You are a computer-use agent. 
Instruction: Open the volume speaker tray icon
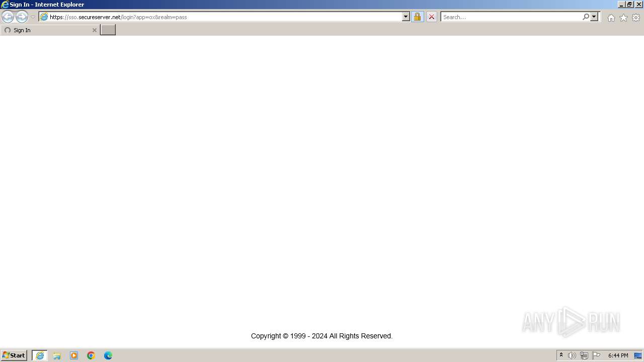[572, 355]
